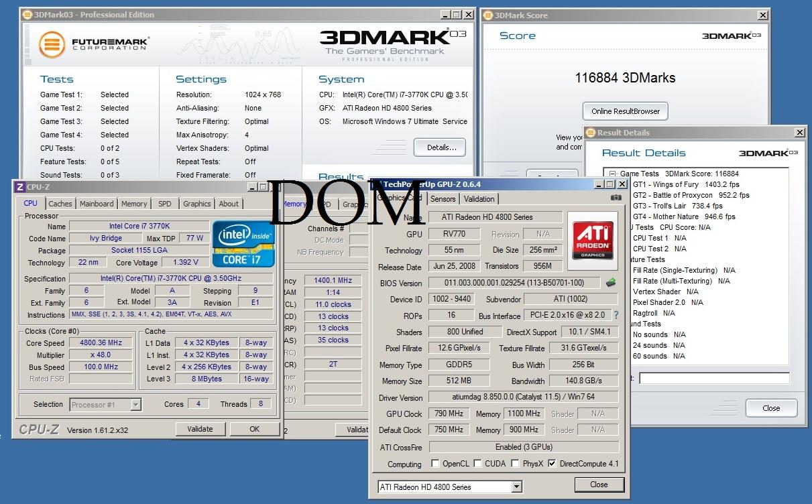Viewport: 812px width, 504px height.
Task: Click the Driver Version atiumdag value
Action: (524, 397)
